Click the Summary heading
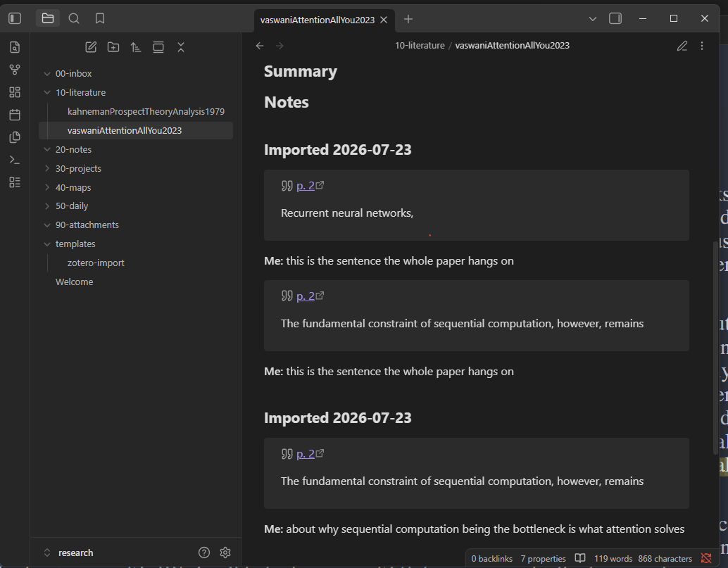The height and width of the screenshot is (568, 728). tap(301, 72)
